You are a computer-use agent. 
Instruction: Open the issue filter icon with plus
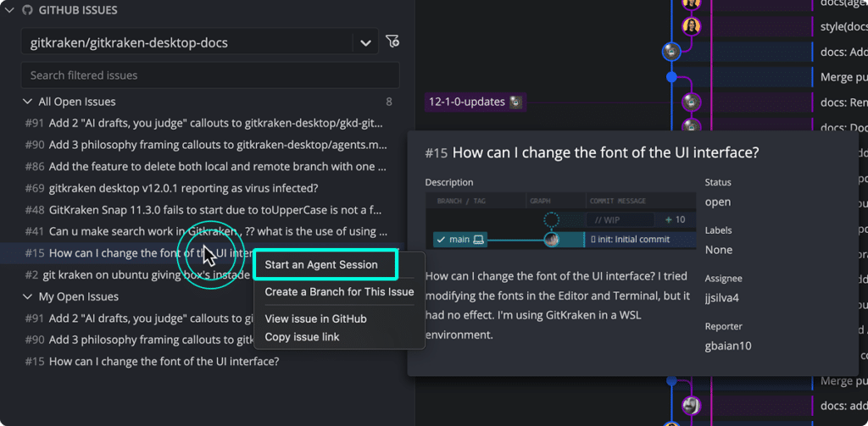tap(392, 41)
